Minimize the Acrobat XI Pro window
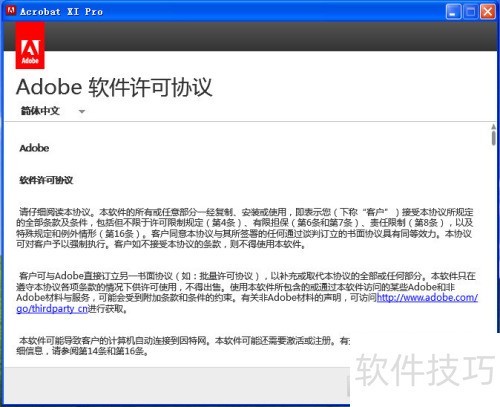The height and width of the screenshot is (407, 500). [453, 12]
